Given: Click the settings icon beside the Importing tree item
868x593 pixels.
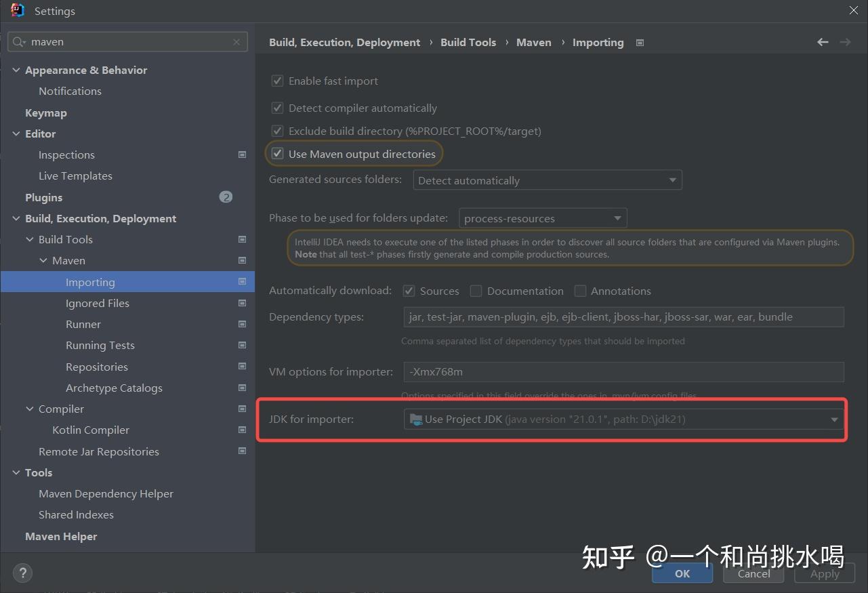Looking at the screenshot, I should [242, 281].
